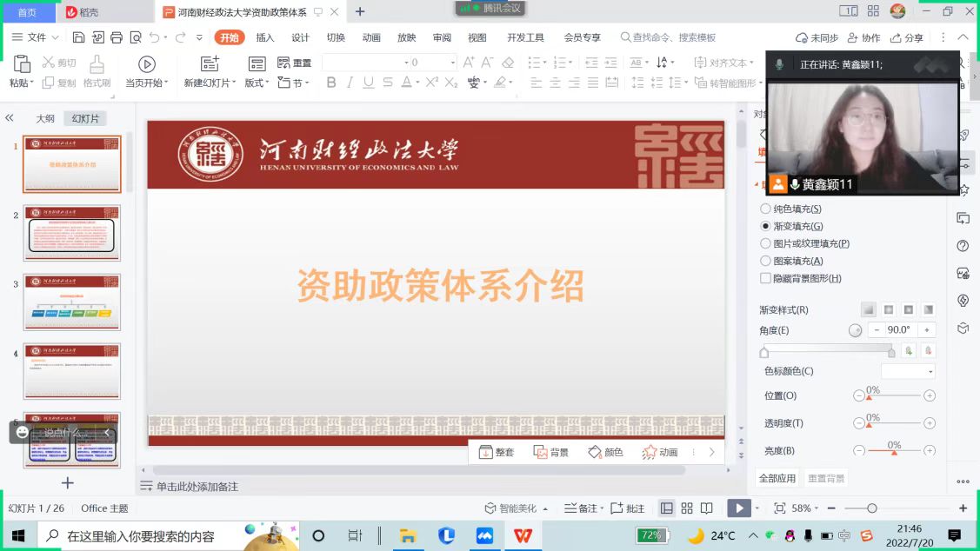Open the 版式 layout dropdown
980x551 pixels.
tap(257, 83)
